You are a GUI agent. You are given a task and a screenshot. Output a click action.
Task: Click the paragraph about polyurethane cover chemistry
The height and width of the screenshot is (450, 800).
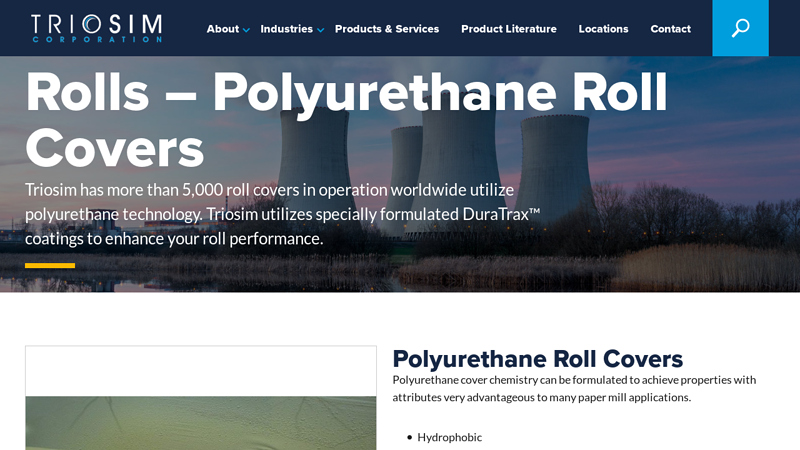click(x=574, y=389)
